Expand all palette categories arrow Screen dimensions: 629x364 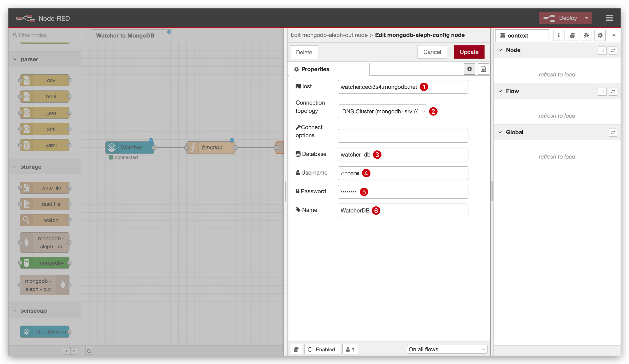point(74,351)
